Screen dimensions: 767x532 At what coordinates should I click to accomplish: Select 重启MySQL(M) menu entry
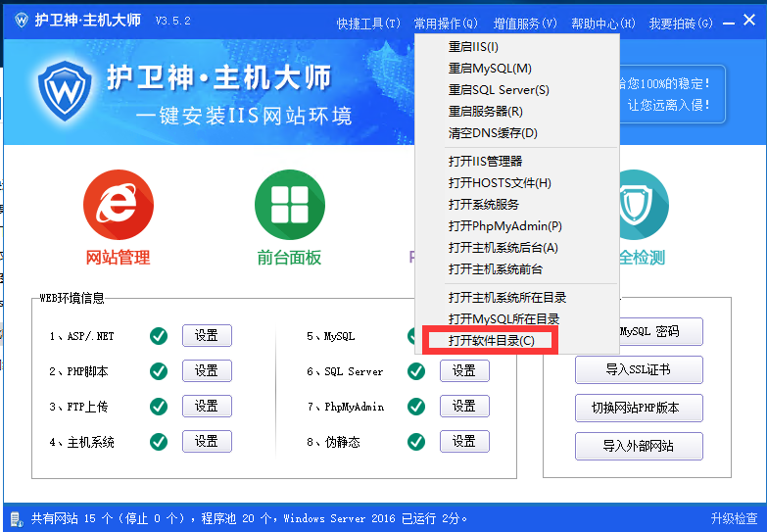(x=490, y=69)
